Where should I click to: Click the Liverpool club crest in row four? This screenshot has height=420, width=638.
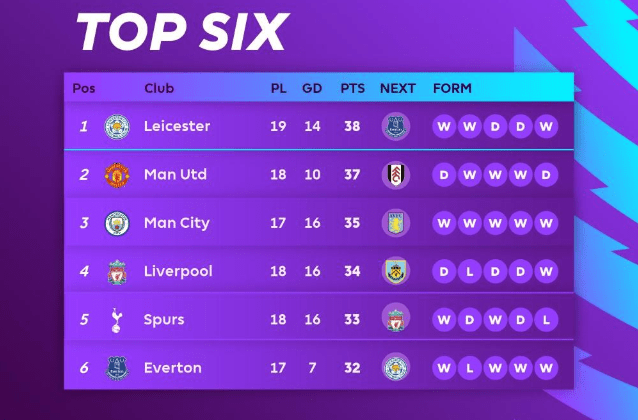click(x=117, y=272)
